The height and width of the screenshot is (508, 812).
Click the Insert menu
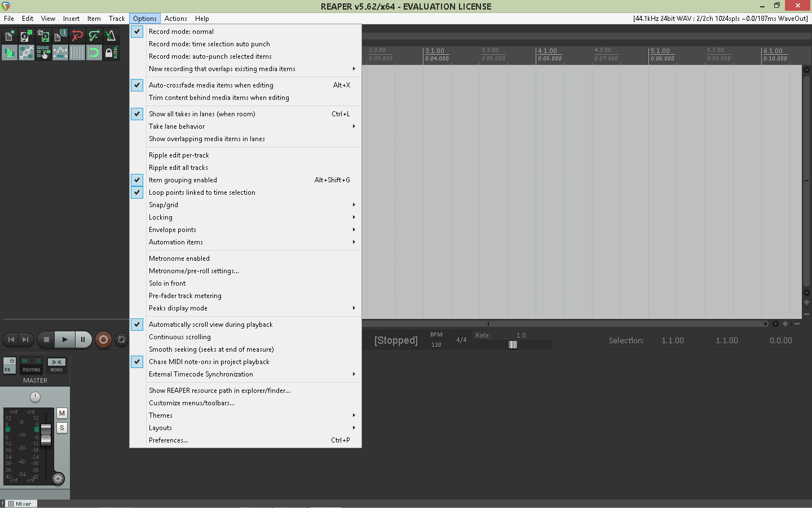[71, 19]
